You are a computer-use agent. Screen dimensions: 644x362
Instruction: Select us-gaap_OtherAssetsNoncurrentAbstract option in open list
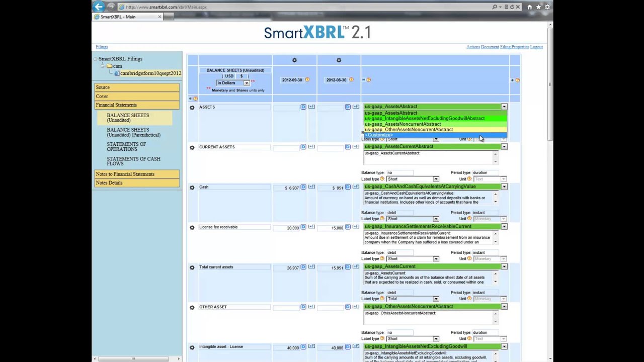click(435, 130)
